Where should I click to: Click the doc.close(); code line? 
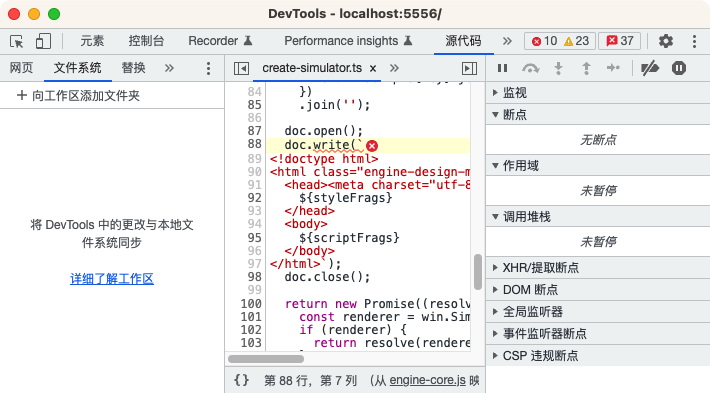point(327,277)
